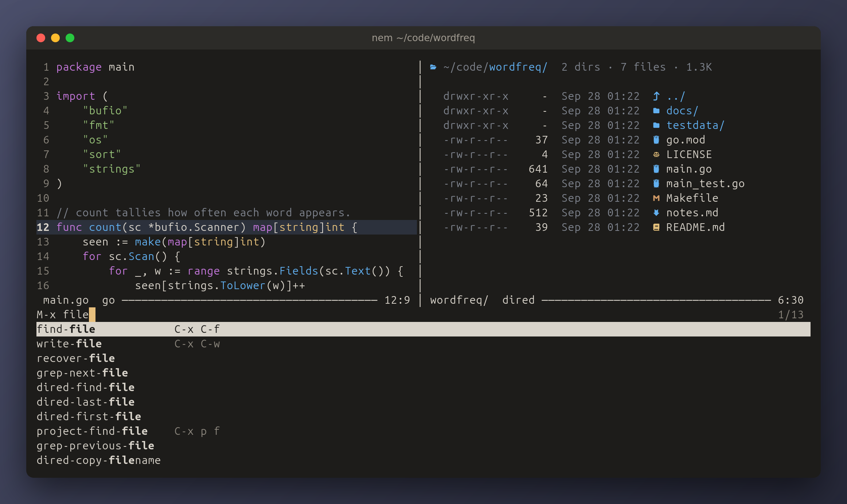The height and width of the screenshot is (504, 847).
Task: Choose project-find-file command
Action: point(92,431)
